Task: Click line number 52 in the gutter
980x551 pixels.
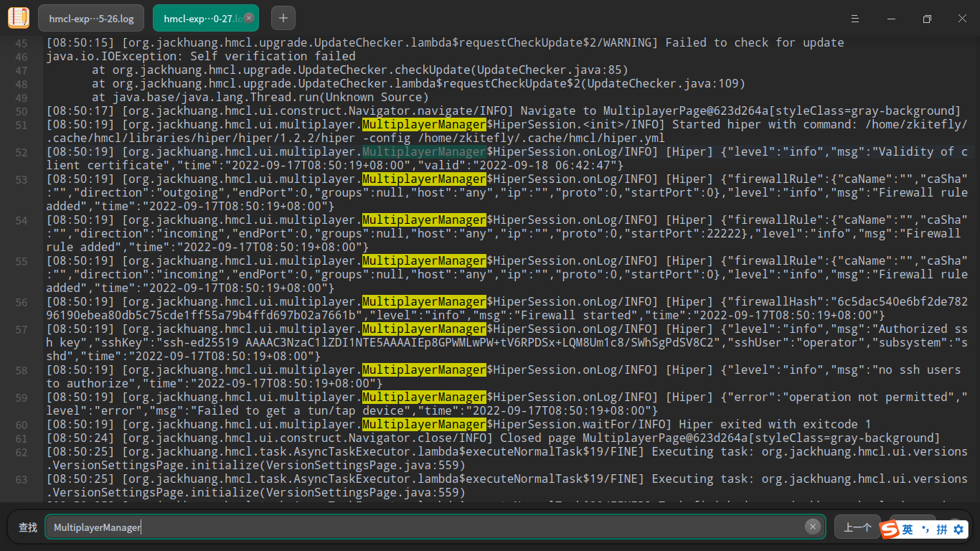Action: point(21,152)
